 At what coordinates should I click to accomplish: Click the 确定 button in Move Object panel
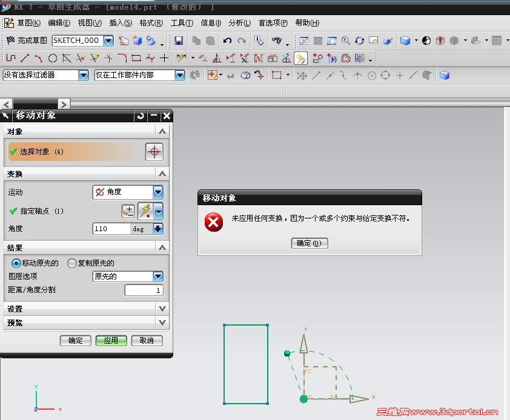[76, 341]
